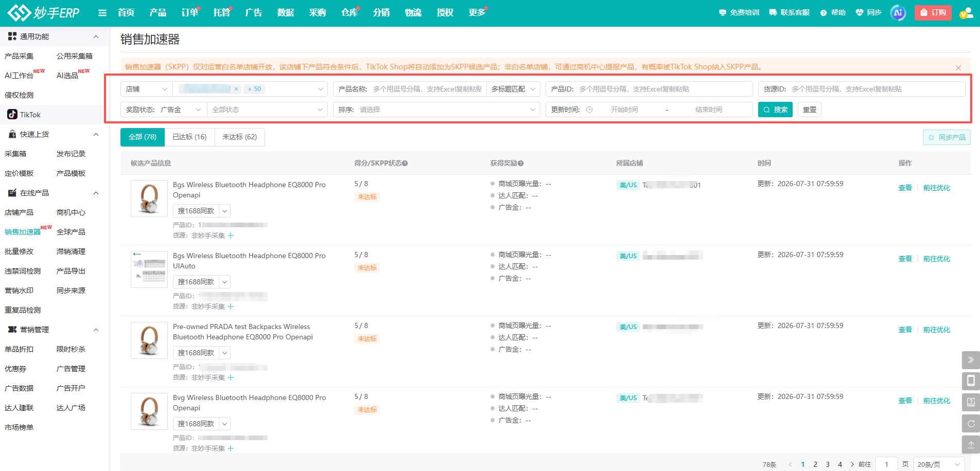Switch to the 已达标 (16) tab
Screen dimensions: 980x471
point(189,137)
